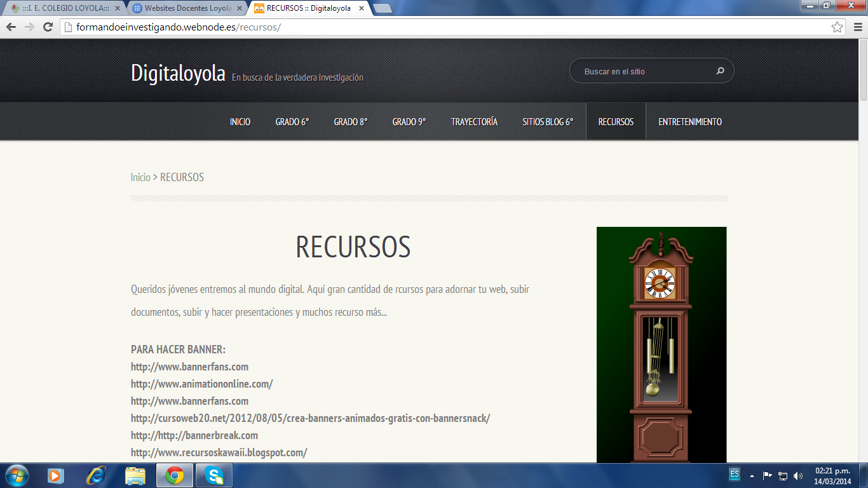Go to ENTRETENIMIENTO menu page

(689, 122)
